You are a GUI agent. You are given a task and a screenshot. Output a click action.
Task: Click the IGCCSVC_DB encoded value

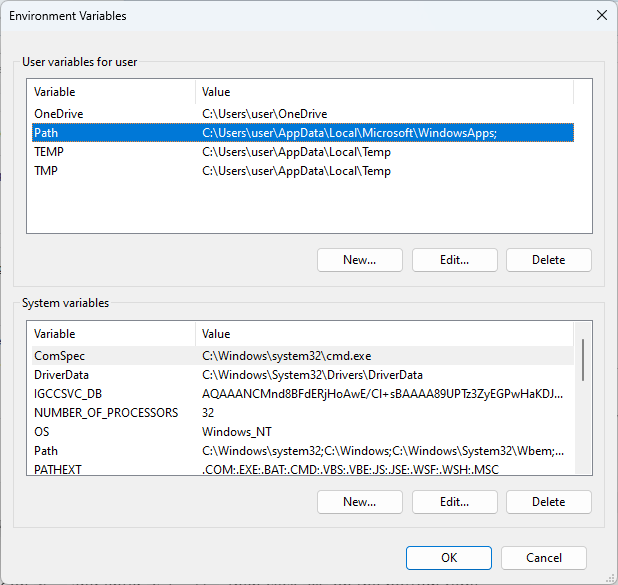(383, 394)
